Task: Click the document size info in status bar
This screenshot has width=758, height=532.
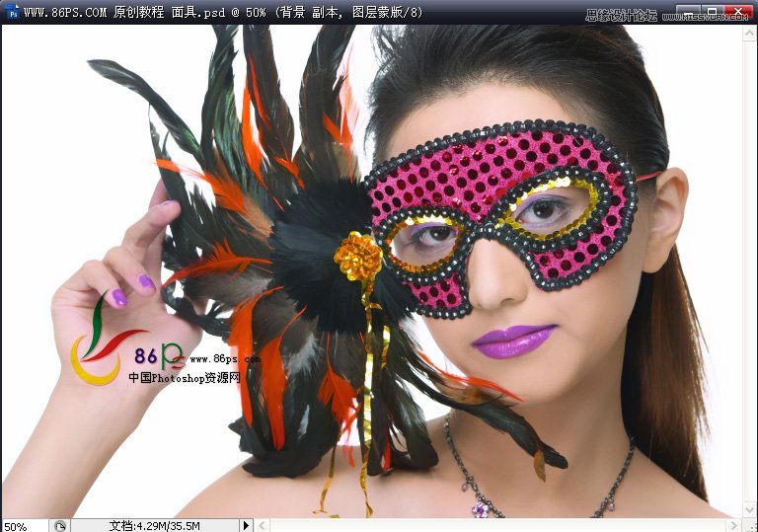Action: [154, 525]
